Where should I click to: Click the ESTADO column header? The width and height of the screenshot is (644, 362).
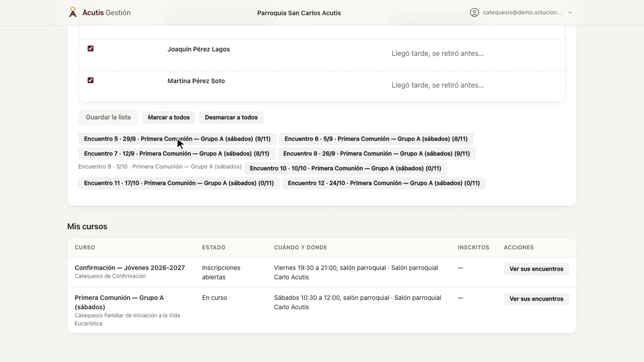pos(214,247)
